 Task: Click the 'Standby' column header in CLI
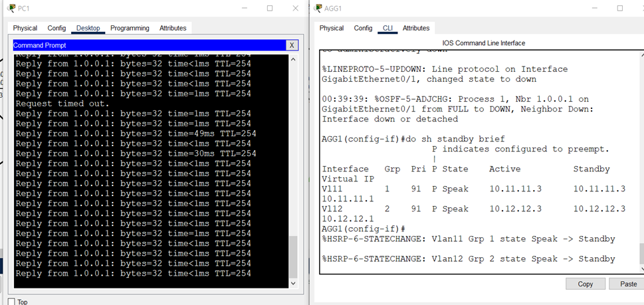click(591, 169)
